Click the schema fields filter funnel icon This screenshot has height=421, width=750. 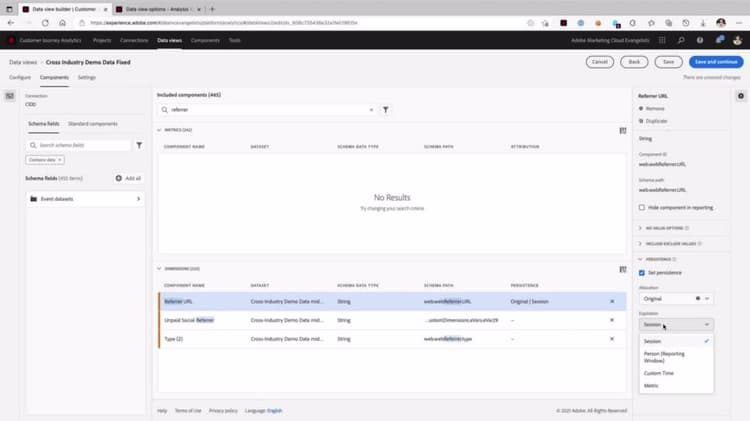pyautogui.click(x=139, y=145)
